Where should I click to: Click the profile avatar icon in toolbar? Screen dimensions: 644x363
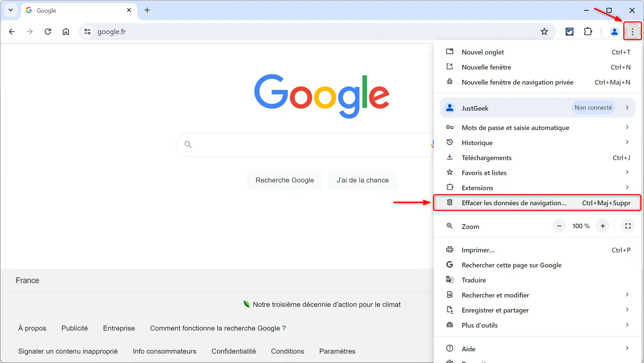614,31
